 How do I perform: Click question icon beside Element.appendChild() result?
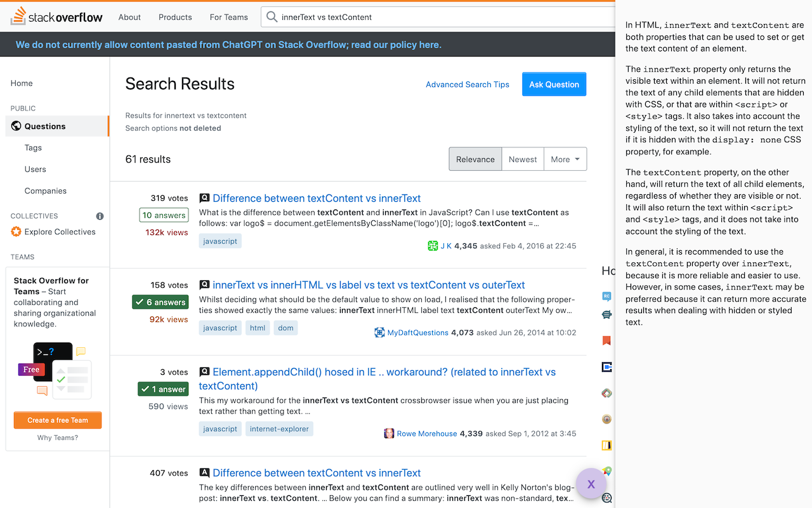click(204, 372)
